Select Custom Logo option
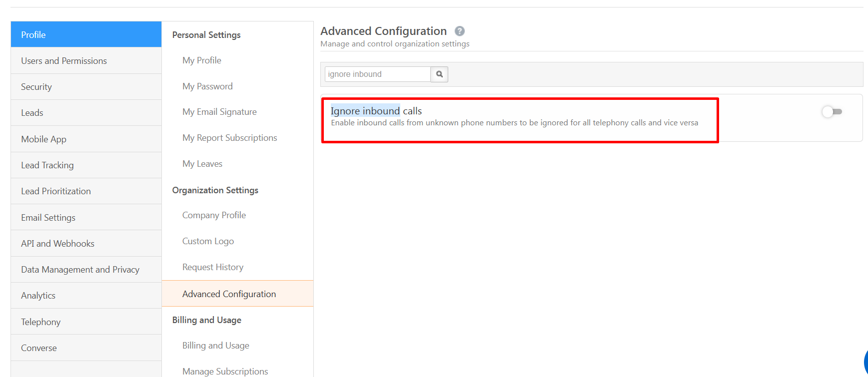Image resolution: width=868 pixels, height=377 pixels. pyautogui.click(x=208, y=241)
